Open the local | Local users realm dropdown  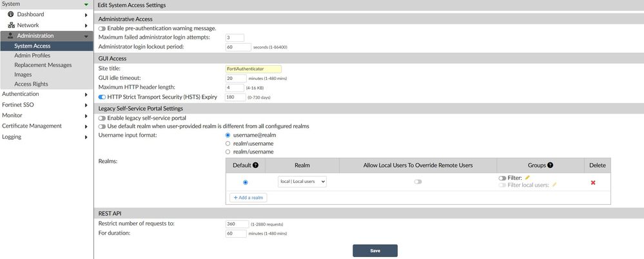tap(302, 182)
